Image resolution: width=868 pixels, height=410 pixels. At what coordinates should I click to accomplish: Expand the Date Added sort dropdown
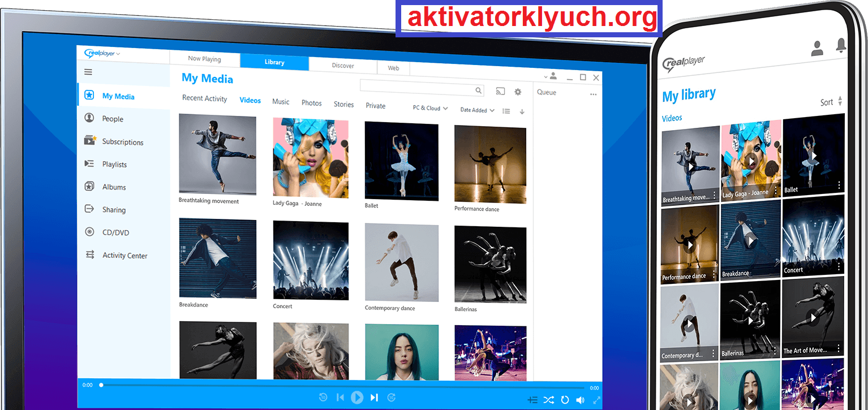tap(478, 110)
